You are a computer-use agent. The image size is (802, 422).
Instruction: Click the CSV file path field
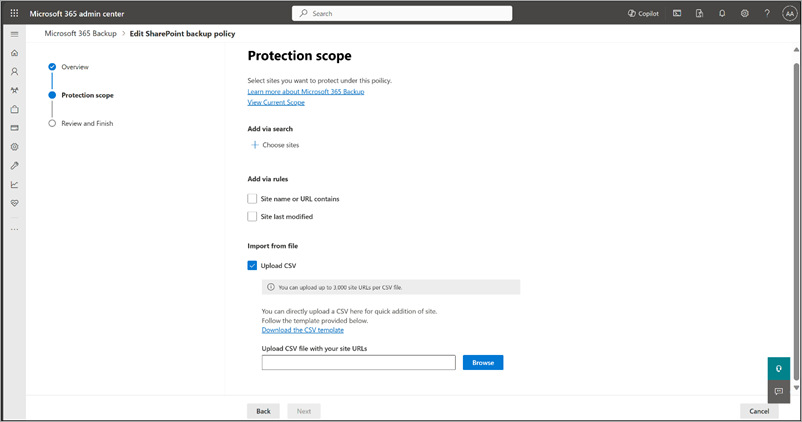tap(359, 363)
